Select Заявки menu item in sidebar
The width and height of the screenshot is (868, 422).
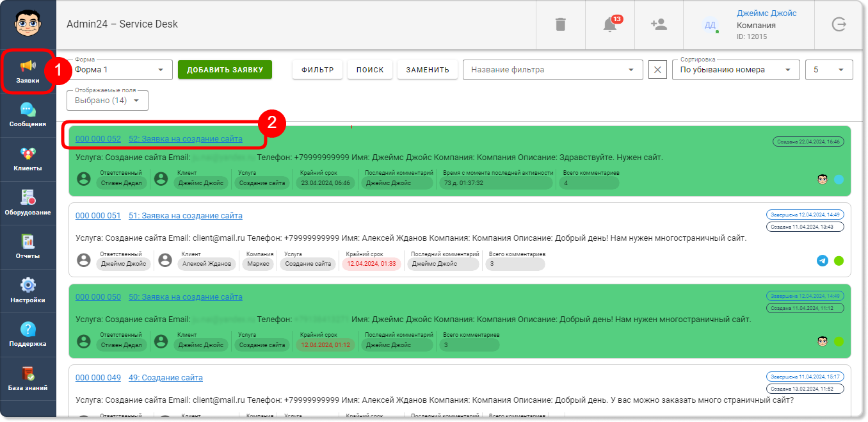(28, 72)
